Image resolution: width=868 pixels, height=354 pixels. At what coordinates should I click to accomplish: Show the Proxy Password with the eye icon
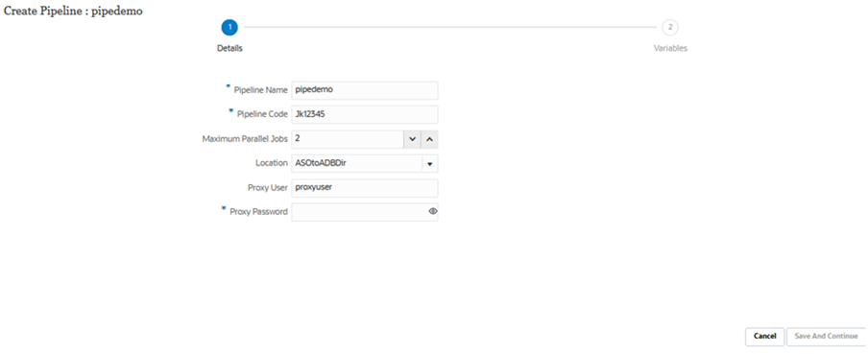coord(433,211)
